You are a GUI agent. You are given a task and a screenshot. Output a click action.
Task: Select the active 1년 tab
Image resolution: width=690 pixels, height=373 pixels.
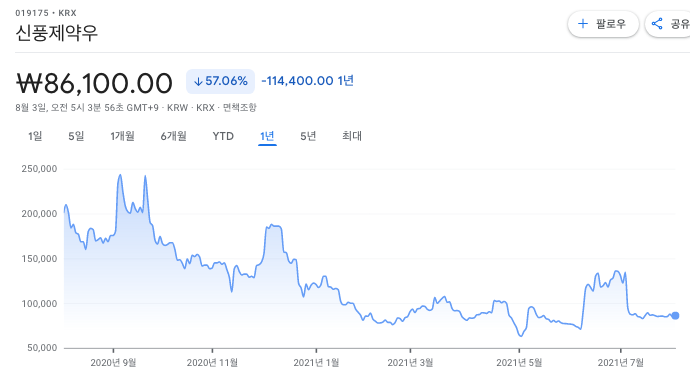pos(267,136)
